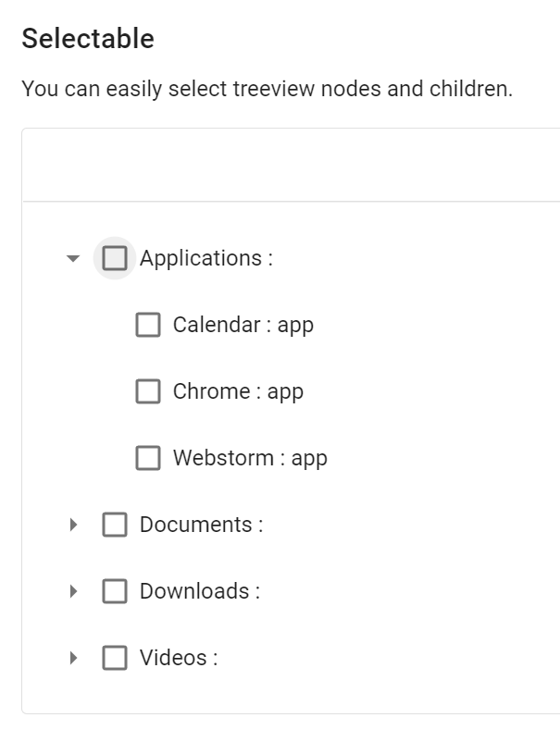Viewport: 560px width, 730px height.
Task: Click the Chrome : app label
Action: [238, 391]
